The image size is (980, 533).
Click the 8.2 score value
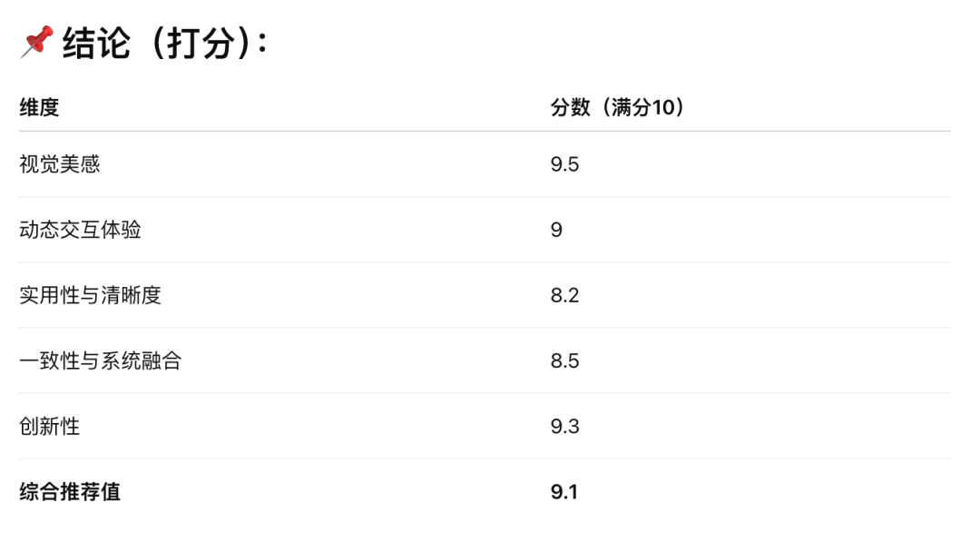pos(564,295)
